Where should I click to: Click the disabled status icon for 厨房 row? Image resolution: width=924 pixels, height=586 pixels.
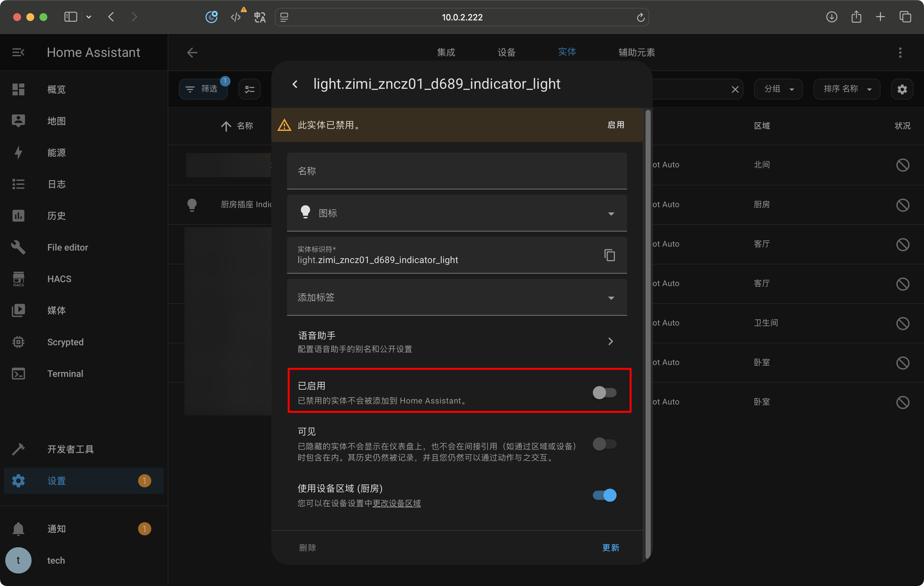click(x=903, y=205)
